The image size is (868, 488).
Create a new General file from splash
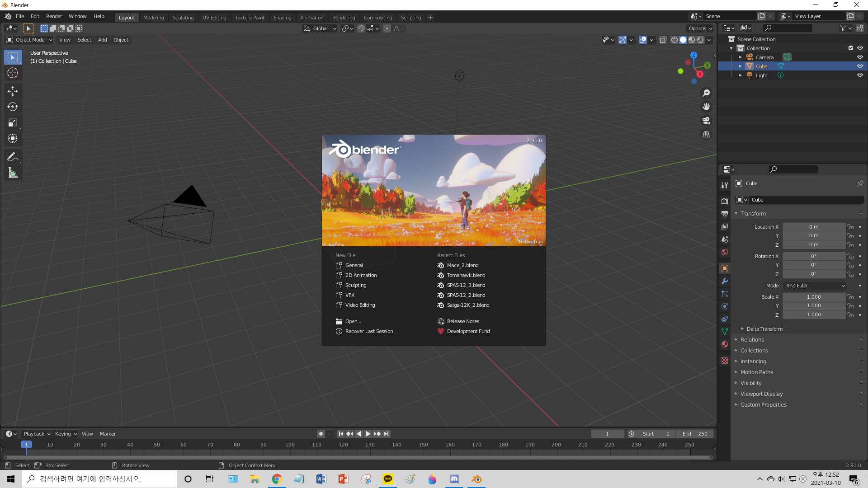pyautogui.click(x=354, y=265)
